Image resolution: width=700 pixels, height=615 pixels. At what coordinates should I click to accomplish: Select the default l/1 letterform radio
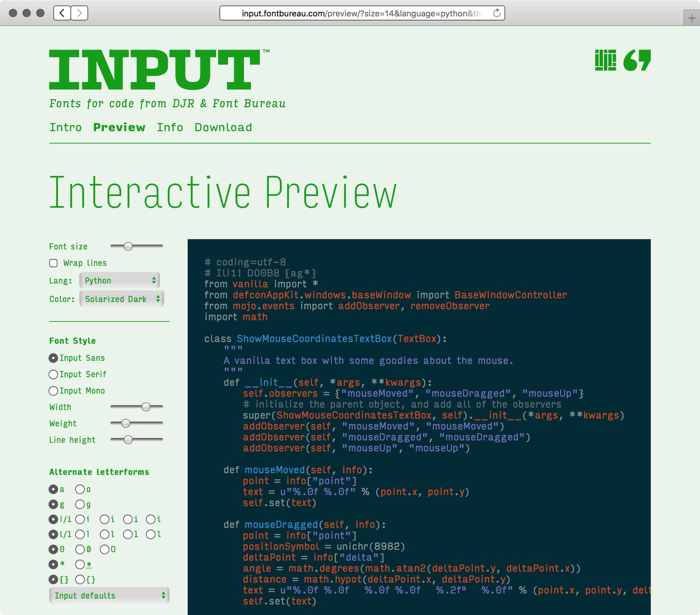click(53, 534)
